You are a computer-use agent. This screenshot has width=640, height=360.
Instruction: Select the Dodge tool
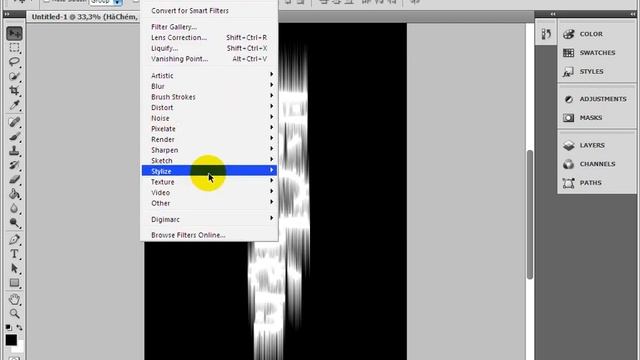coord(14,222)
